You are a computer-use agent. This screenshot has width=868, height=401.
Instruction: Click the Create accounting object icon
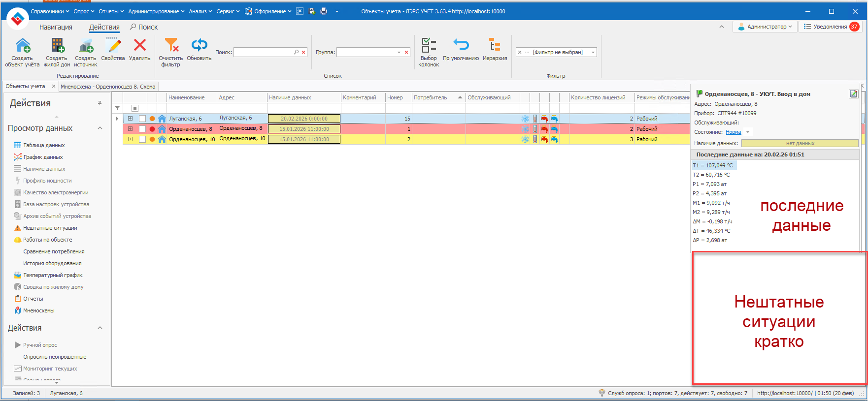22,46
